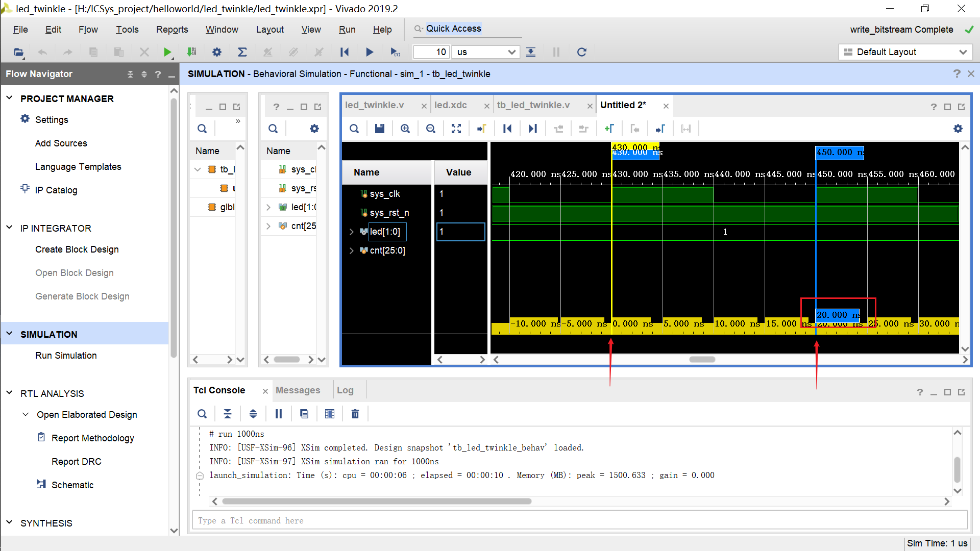Click the Run All simulation icon
980x551 pixels.
pyautogui.click(x=370, y=52)
